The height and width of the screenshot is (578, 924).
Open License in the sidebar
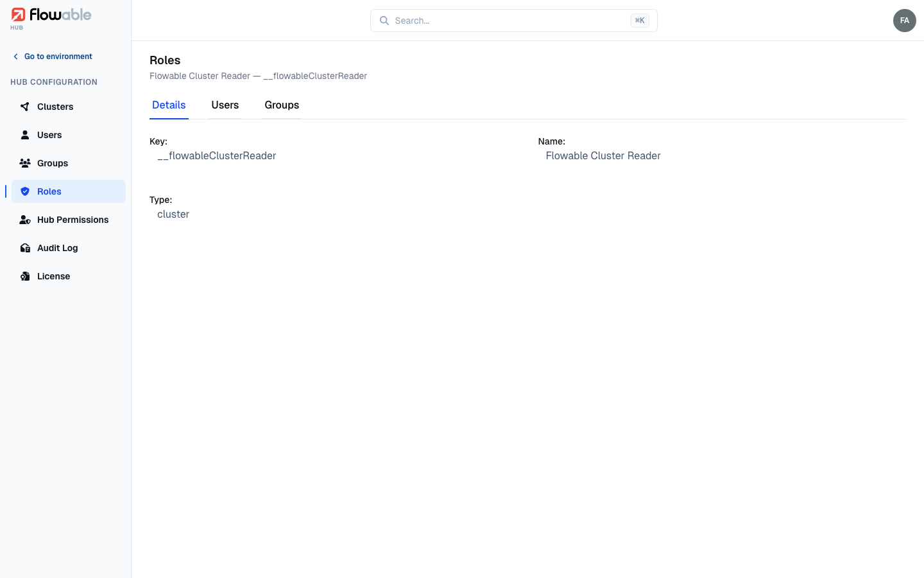pyautogui.click(x=69, y=276)
